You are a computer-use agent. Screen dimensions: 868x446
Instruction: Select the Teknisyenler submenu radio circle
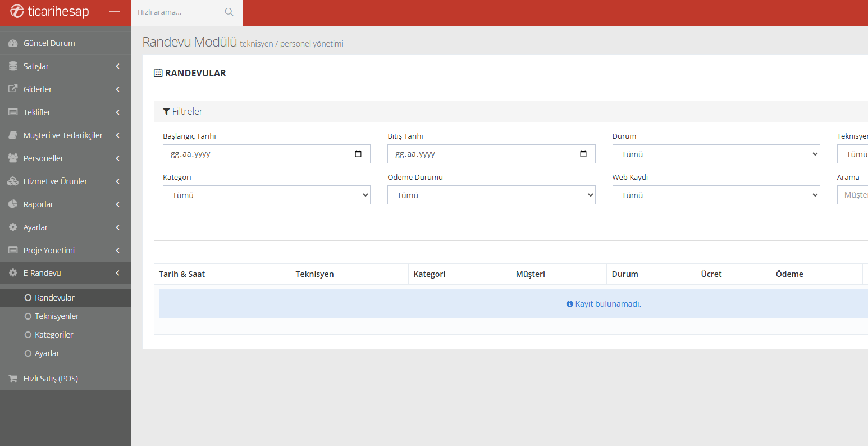pos(28,316)
